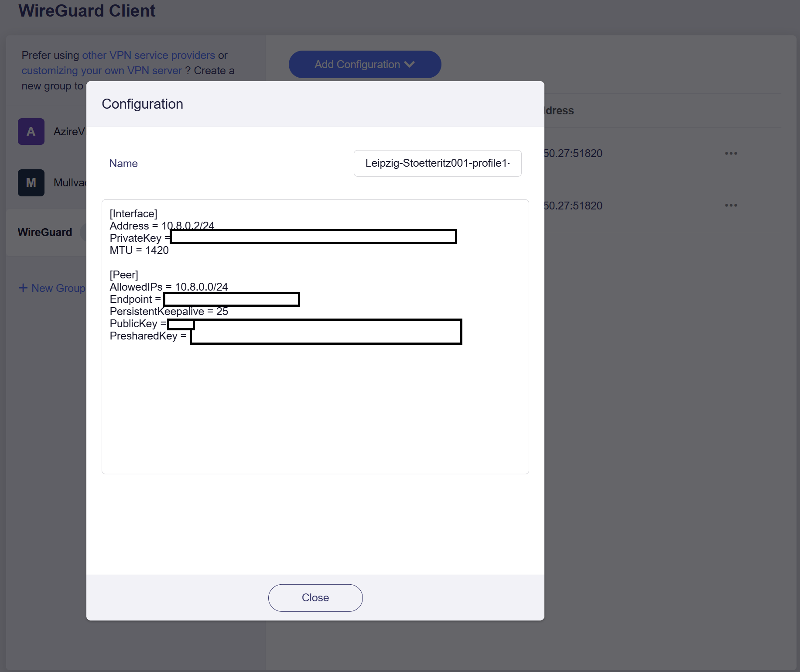800x672 pixels.
Task: Close the Configuration dialog
Action: pyautogui.click(x=315, y=598)
